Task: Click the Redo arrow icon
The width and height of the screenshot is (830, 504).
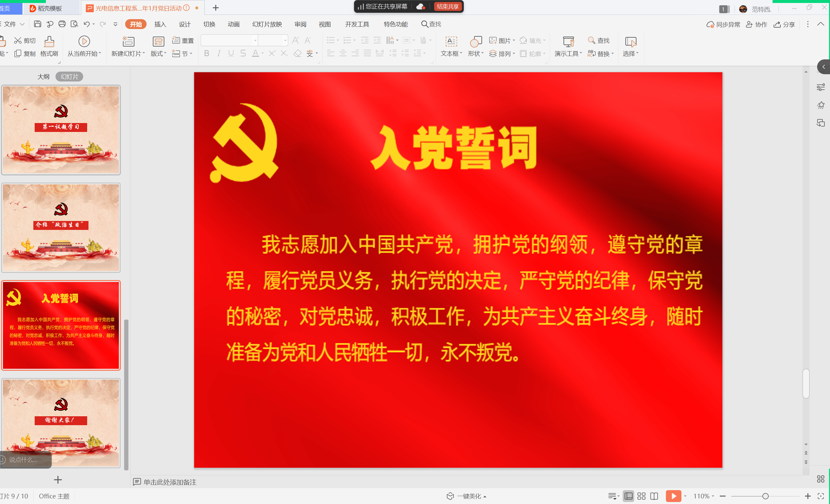Action: (x=103, y=24)
